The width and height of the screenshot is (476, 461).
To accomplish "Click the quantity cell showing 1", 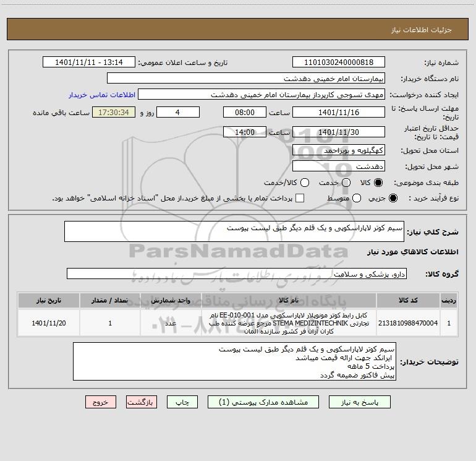I will [x=110, y=323].
